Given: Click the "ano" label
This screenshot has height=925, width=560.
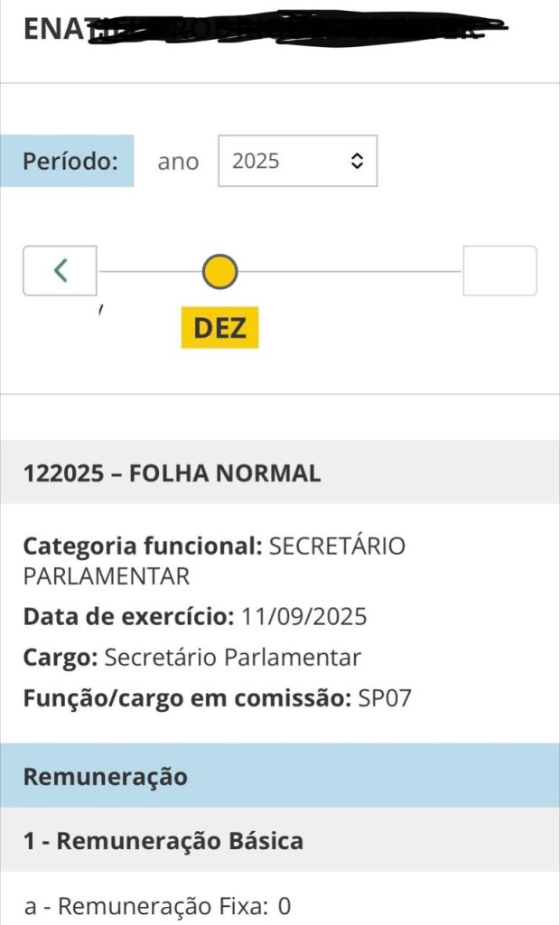Looking at the screenshot, I should (x=178, y=163).
